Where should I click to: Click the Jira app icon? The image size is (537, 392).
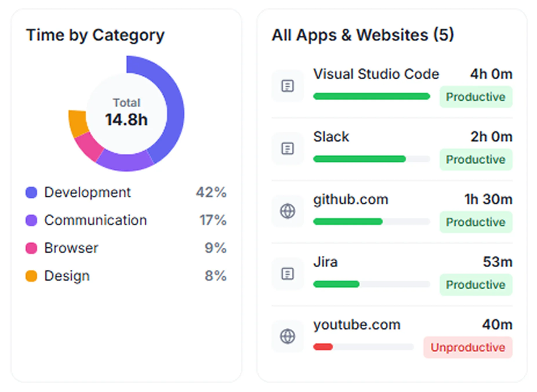click(288, 274)
